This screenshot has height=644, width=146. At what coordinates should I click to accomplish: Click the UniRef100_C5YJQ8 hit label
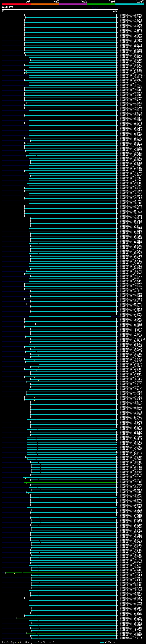point(131,336)
